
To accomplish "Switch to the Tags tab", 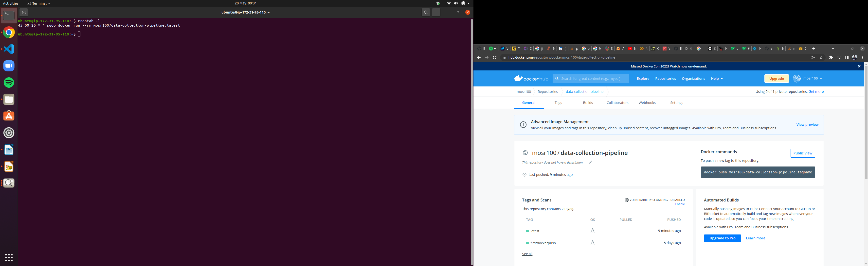I will [558, 103].
